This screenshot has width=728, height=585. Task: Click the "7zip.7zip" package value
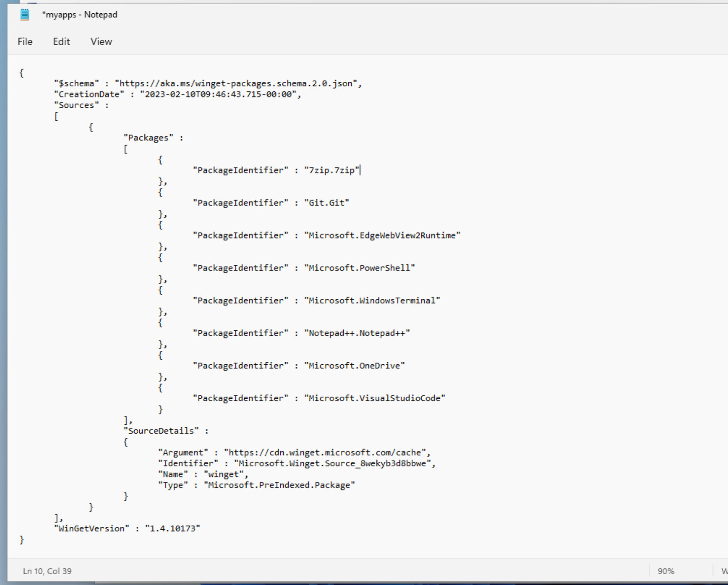tap(332, 170)
